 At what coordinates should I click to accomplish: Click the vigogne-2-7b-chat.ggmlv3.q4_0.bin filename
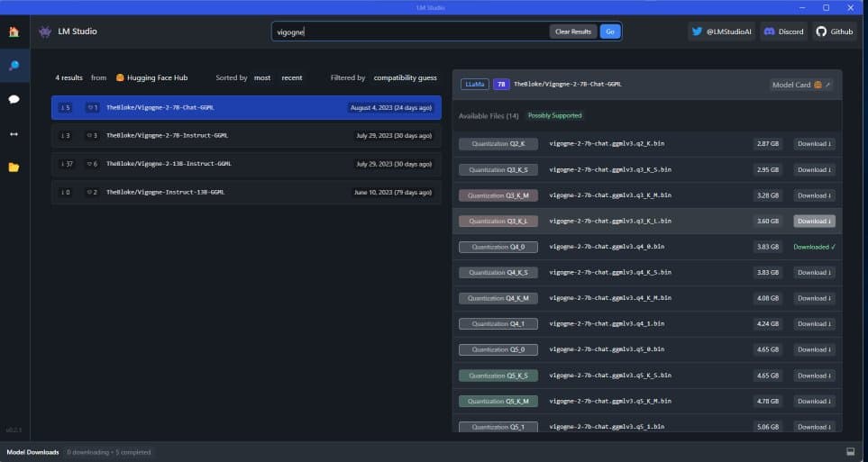(x=607, y=247)
